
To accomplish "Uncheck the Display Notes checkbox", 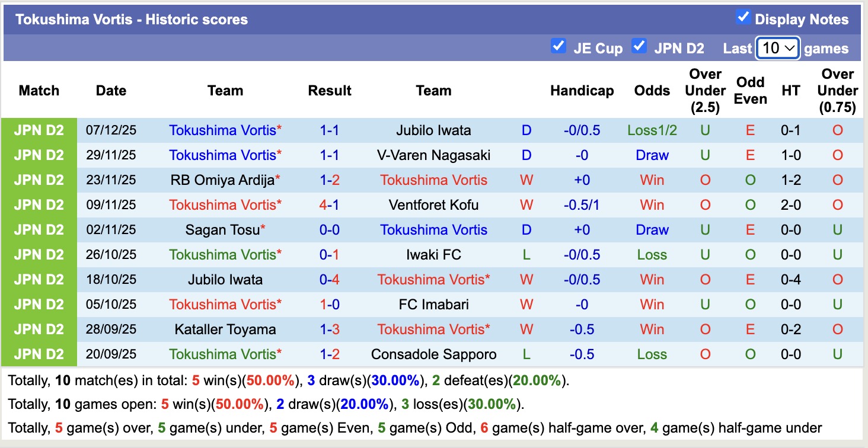I will point(743,18).
